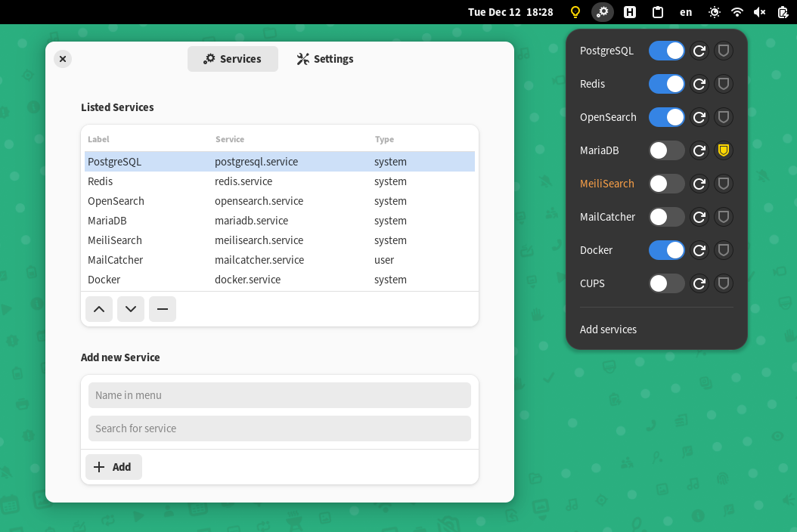Click the lightbulb icon in top bar
Screen dimensions: 797x532
click(575, 12)
